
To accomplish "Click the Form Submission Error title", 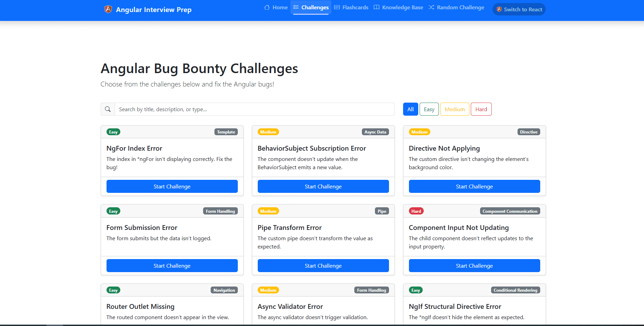I will click(x=142, y=228).
